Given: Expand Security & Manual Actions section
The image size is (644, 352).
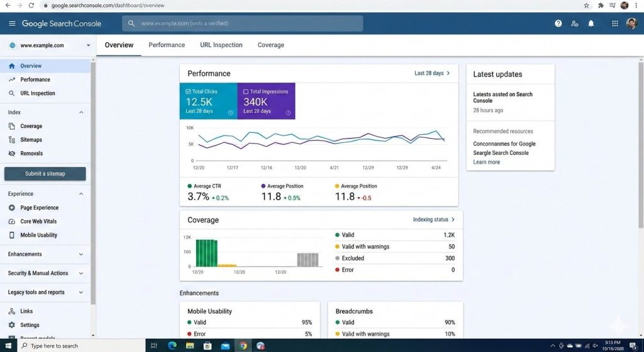Looking at the screenshot, I should pos(81,273).
